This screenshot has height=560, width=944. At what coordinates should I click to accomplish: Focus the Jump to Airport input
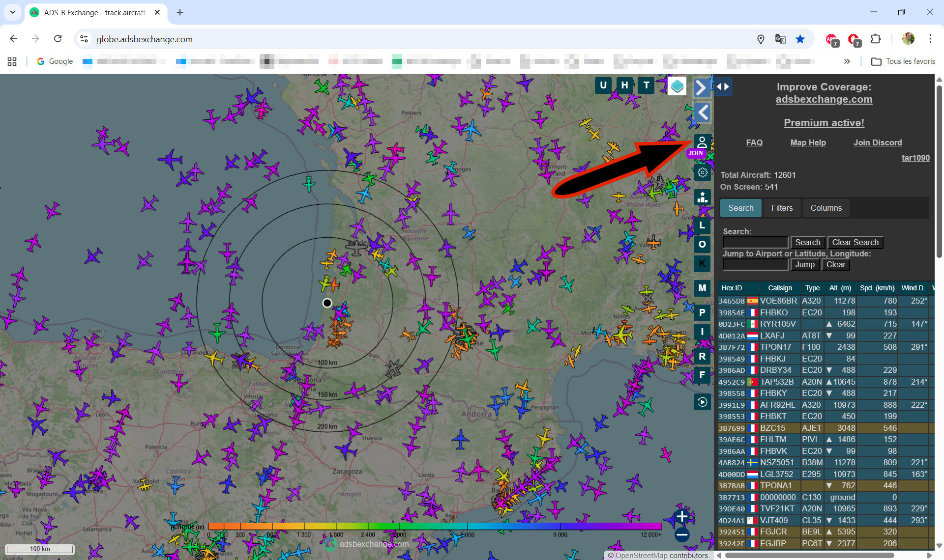pyautogui.click(x=755, y=265)
